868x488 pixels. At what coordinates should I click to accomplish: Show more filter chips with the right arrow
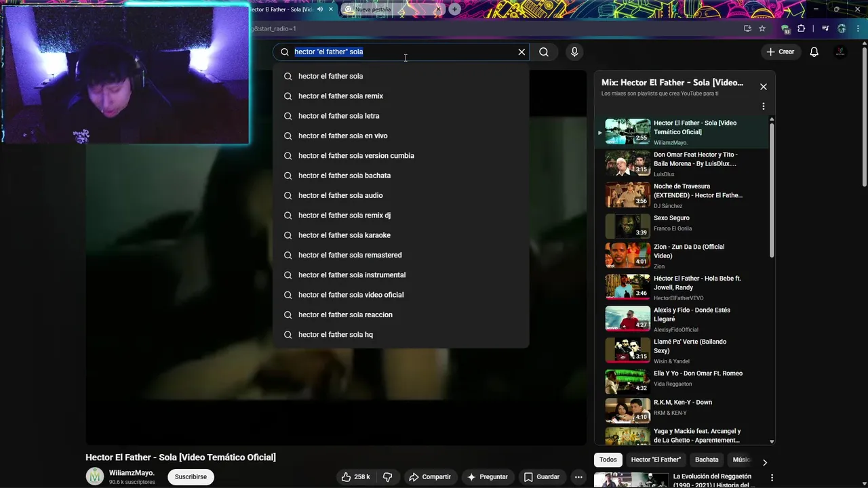pos(764,462)
